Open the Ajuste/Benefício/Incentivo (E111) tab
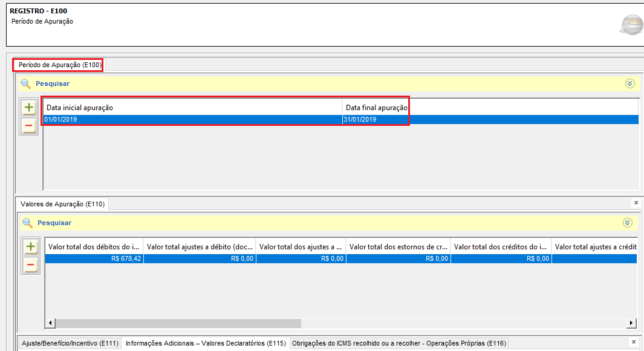Viewport: 644px width, 351px height. (x=70, y=343)
